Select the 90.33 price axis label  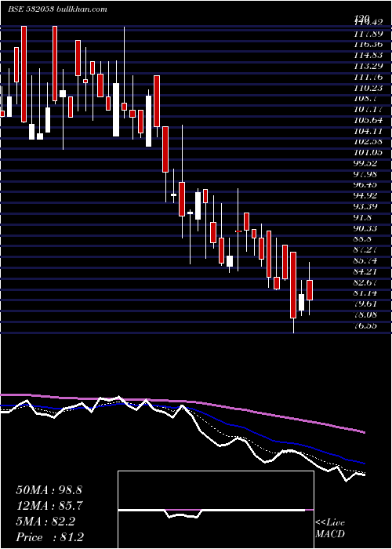pyautogui.click(x=367, y=228)
